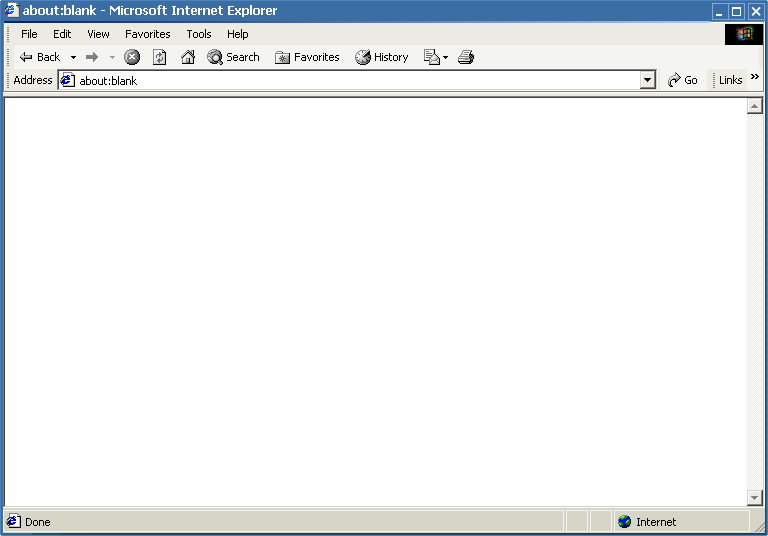Click the address field showing about:blank
The height and width of the screenshot is (536, 768).
[357, 80]
